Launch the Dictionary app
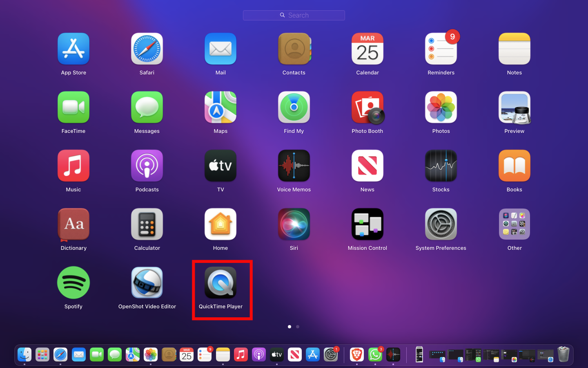 pyautogui.click(x=73, y=224)
